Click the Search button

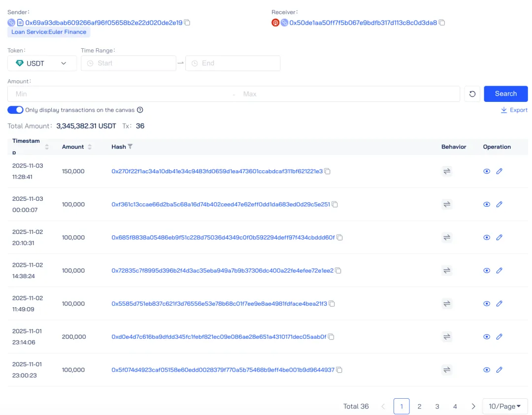pyautogui.click(x=505, y=94)
